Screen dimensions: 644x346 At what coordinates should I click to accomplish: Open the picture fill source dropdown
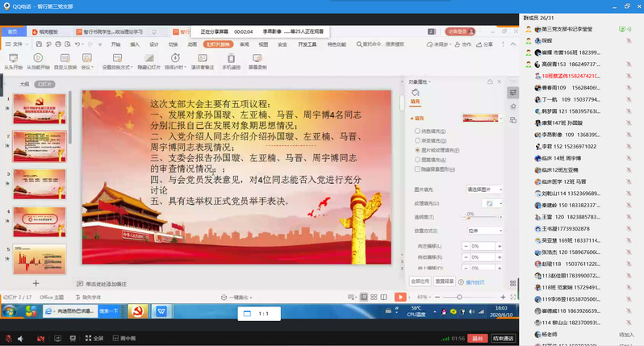coord(484,189)
